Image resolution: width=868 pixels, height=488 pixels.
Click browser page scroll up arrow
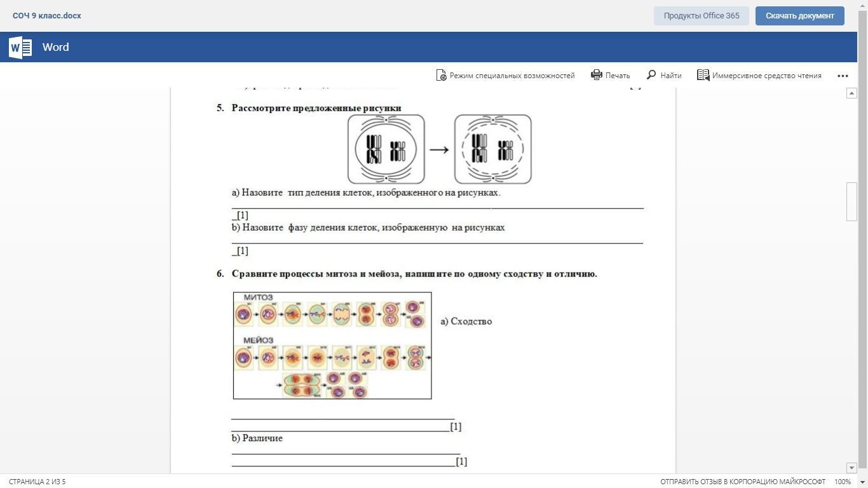[x=863, y=5]
